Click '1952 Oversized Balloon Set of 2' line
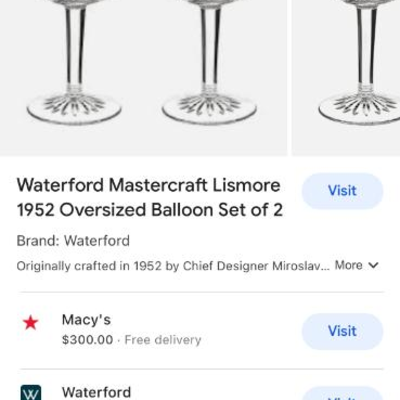 [150, 210]
